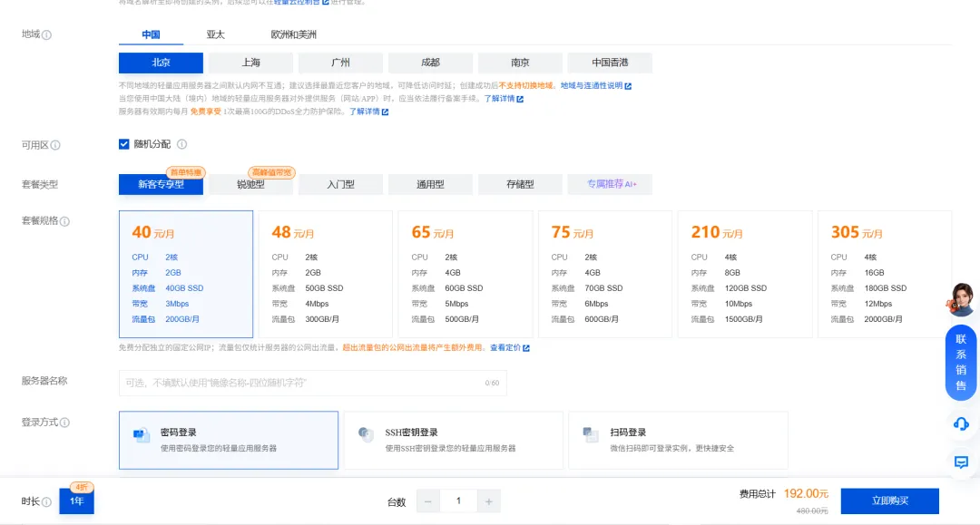Choose the 北京 region
This screenshot has height=525, width=980.
pos(161,63)
